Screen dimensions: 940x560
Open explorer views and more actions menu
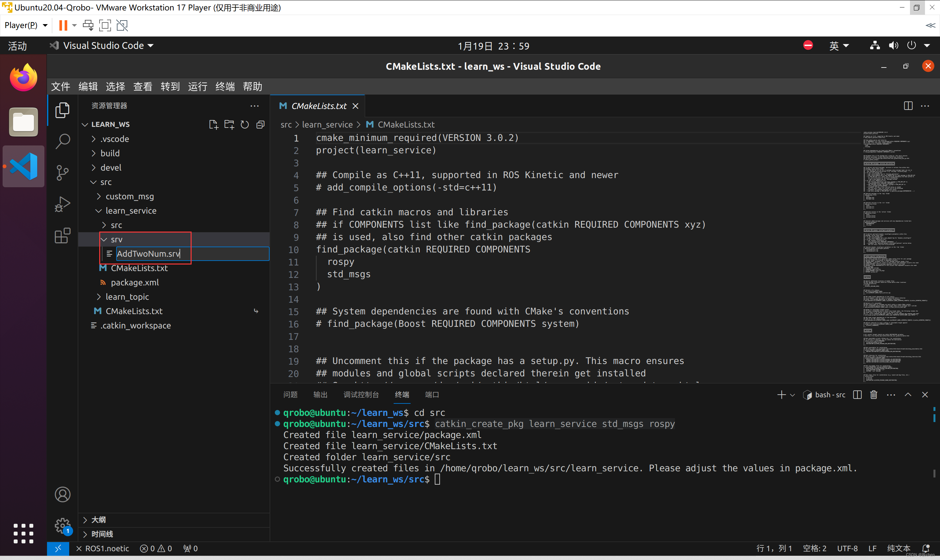(255, 106)
